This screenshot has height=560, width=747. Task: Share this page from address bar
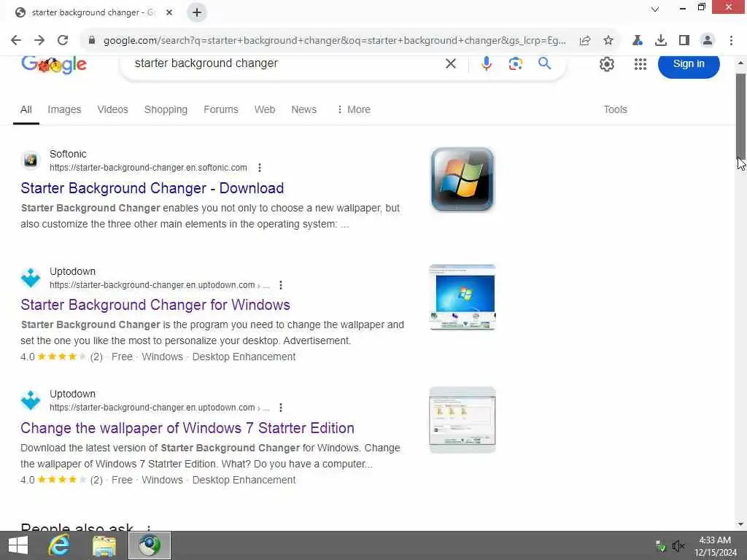[x=585, y=41]
